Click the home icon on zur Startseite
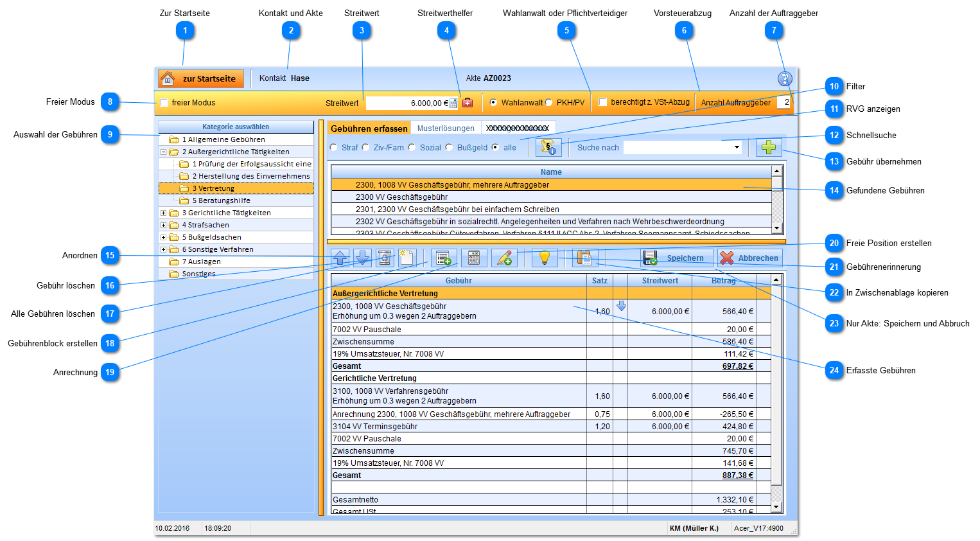The height and width of the screenshot is (541, 980). click(168, 78)
